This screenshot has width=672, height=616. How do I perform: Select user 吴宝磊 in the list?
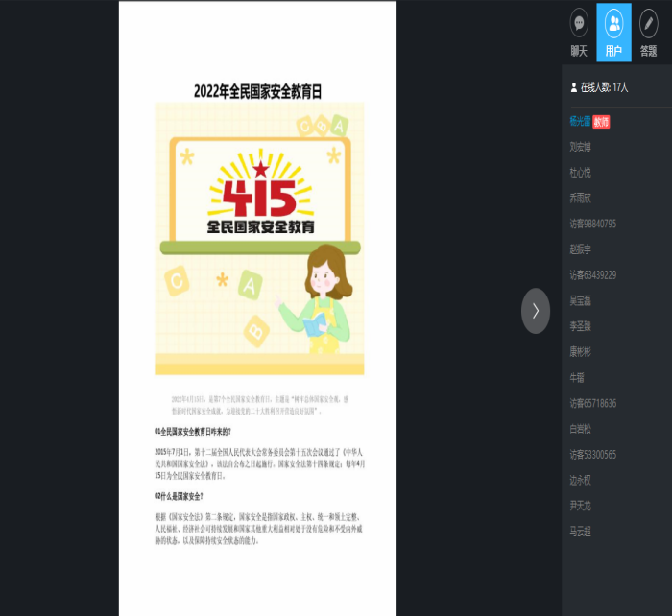click(580, 300)
